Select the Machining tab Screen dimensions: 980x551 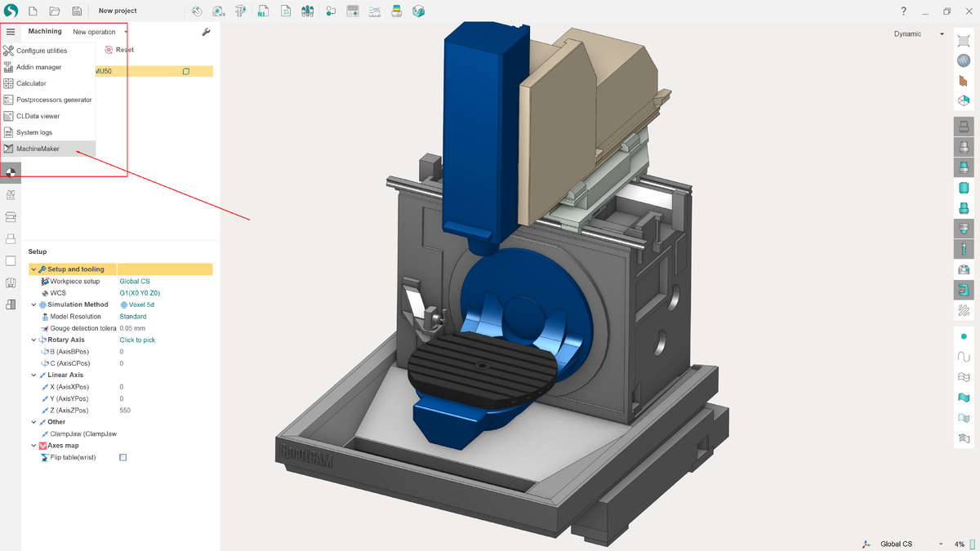(45, 32)
